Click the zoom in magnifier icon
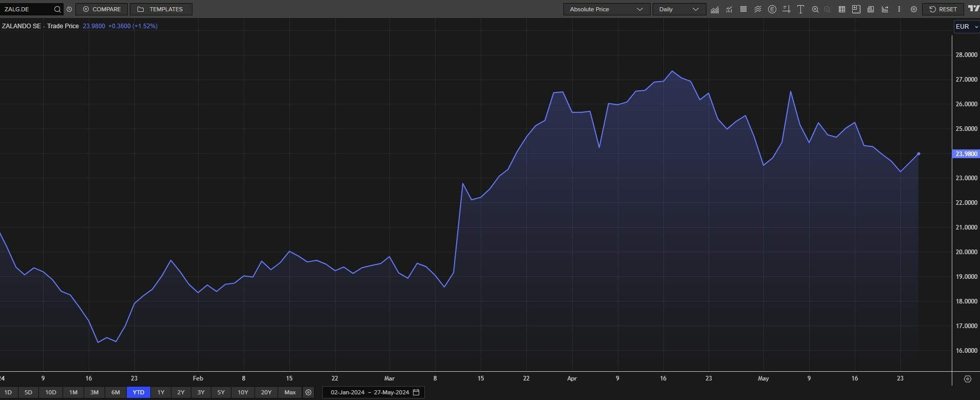This screenshot has height=400, width=980. pos(815,9)
